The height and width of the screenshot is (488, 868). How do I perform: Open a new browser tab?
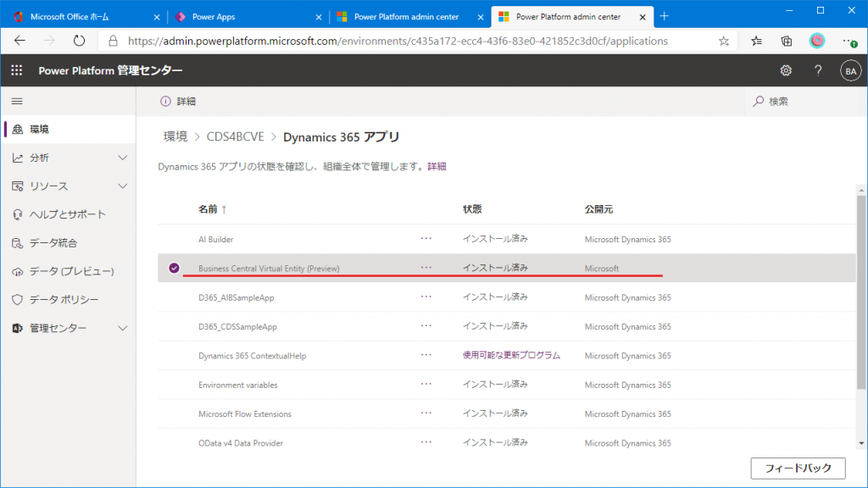tap(665, 17)
